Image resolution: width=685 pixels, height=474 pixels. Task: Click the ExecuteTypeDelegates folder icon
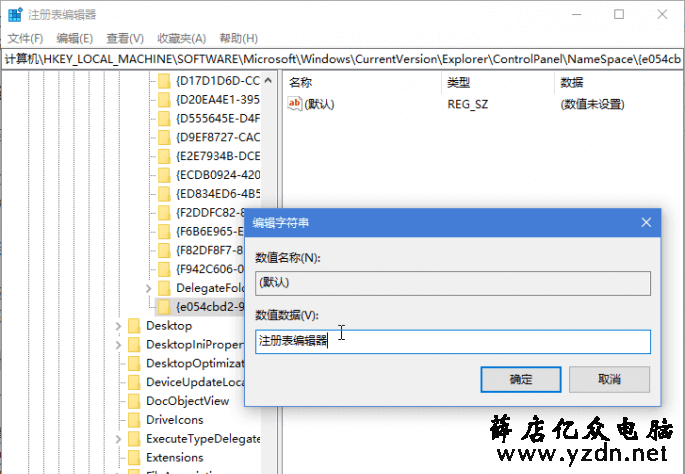pos(134,439)
